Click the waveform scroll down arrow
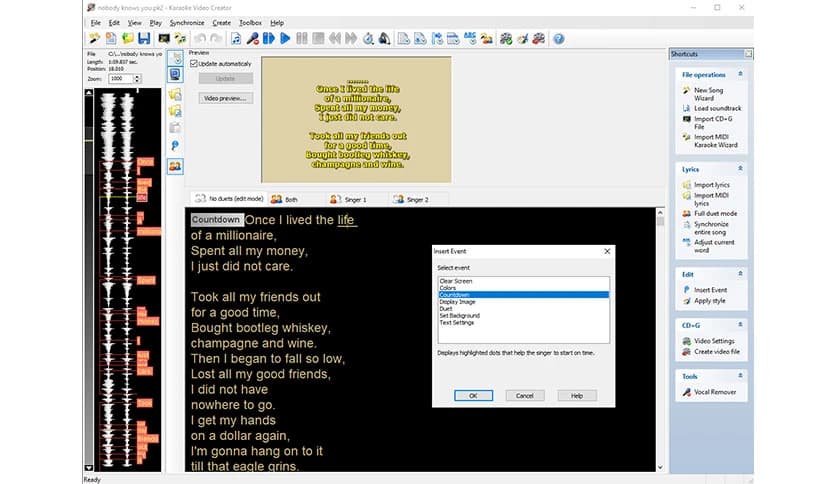Screen dimensions: 836x484 point(89,467)
